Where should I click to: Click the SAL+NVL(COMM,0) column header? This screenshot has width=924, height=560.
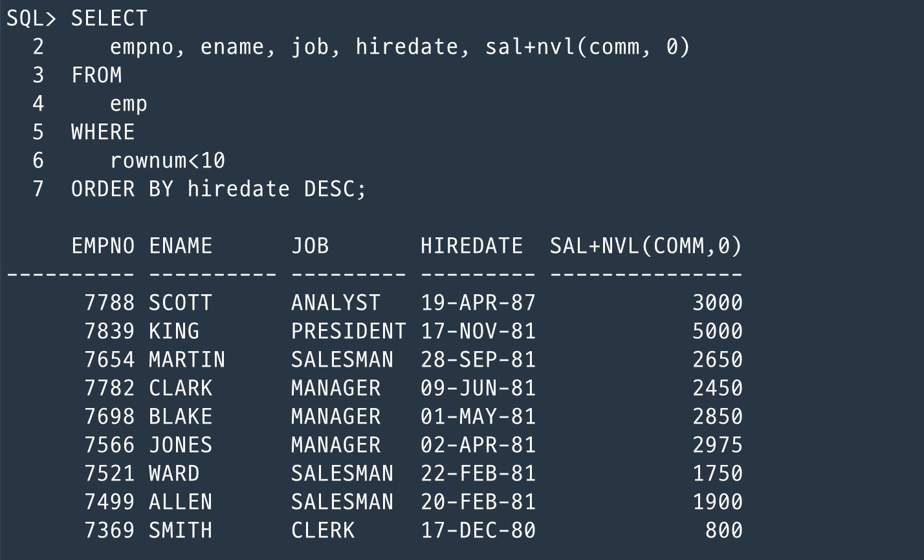click(x=646, y=246)
